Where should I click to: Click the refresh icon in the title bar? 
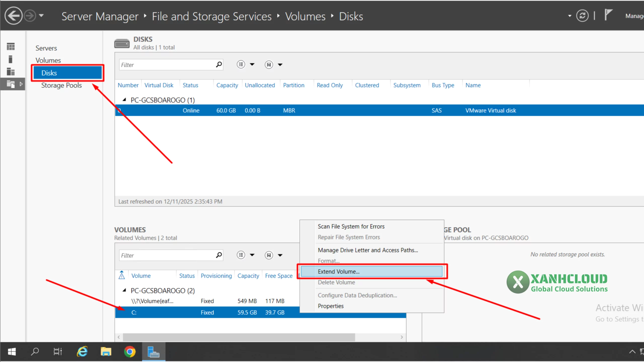(x=582, y=15)
